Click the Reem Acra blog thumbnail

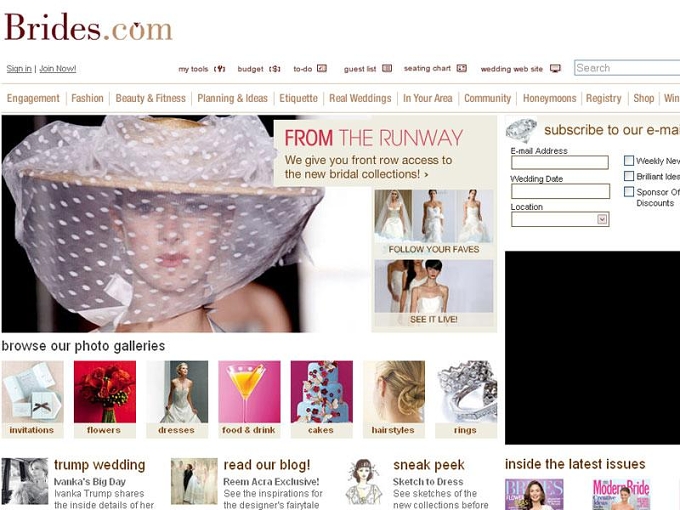[x=194, y=481]
